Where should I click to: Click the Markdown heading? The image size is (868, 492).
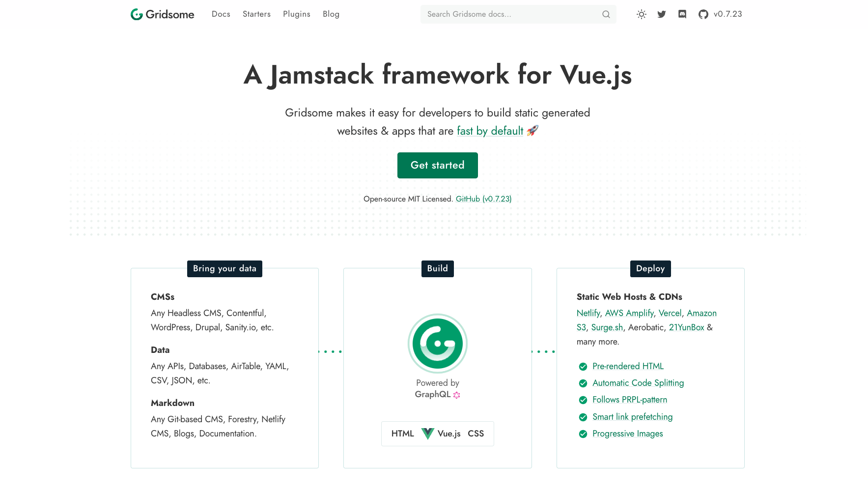172,403
